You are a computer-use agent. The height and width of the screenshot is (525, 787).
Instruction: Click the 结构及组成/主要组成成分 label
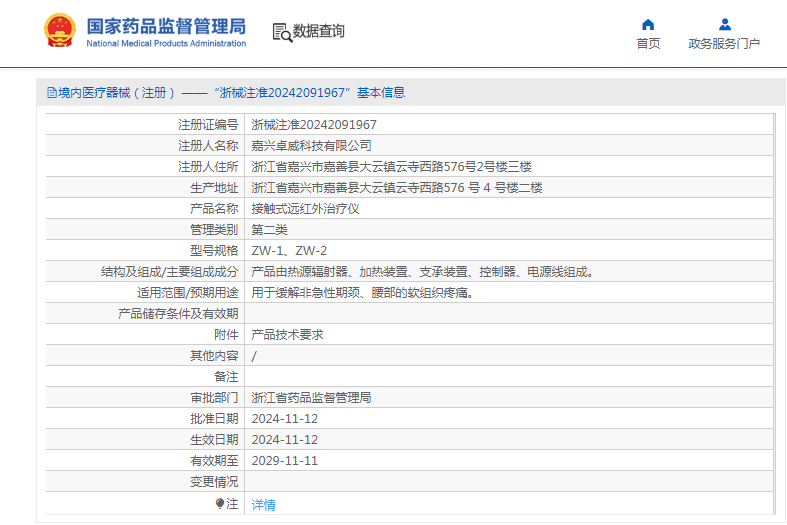click(170, 272)
